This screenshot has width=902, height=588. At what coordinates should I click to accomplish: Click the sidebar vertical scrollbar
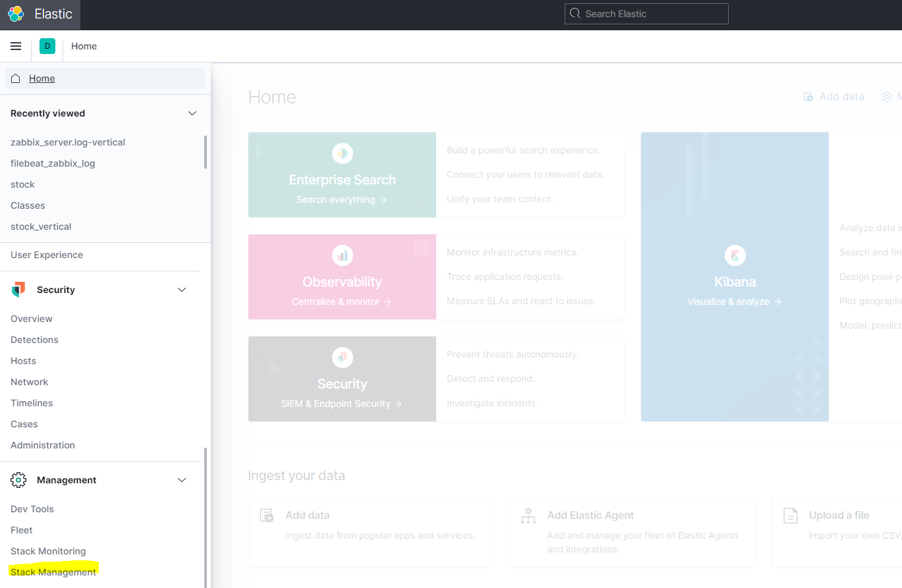point(205,518)
